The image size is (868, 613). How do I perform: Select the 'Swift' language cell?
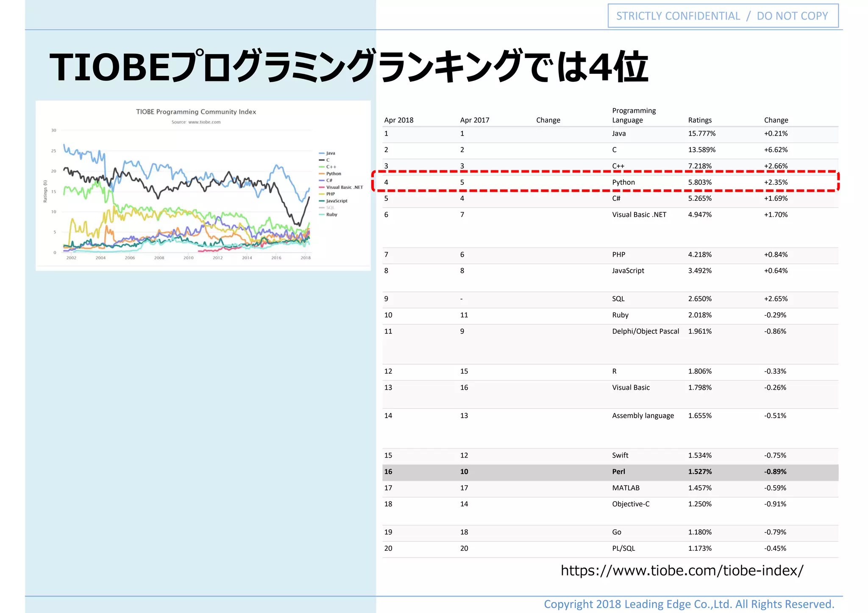point(620,455)
